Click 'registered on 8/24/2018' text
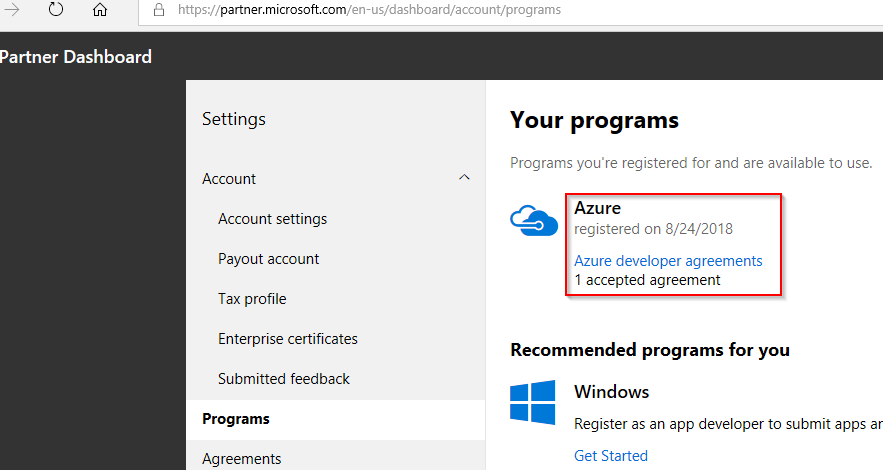Viewport: 883px width, 470px height. [x=653, y=229]
